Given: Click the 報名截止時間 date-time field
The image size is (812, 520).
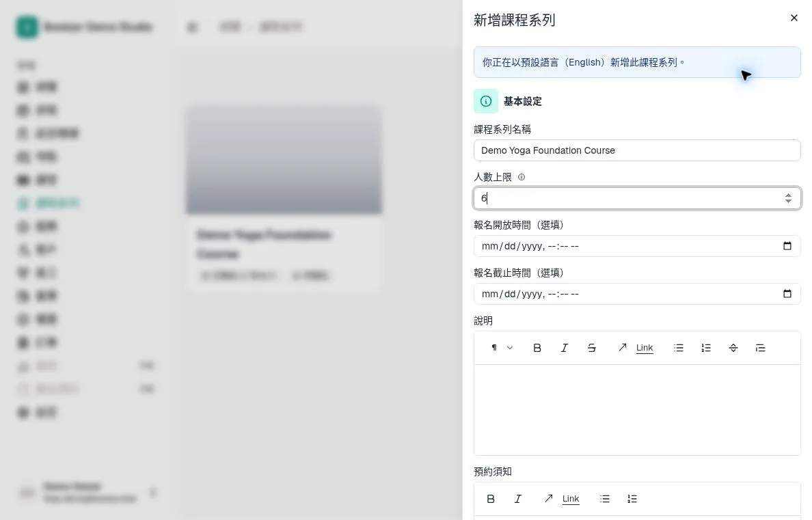Looking at the screenshot, I should [637, 294].
